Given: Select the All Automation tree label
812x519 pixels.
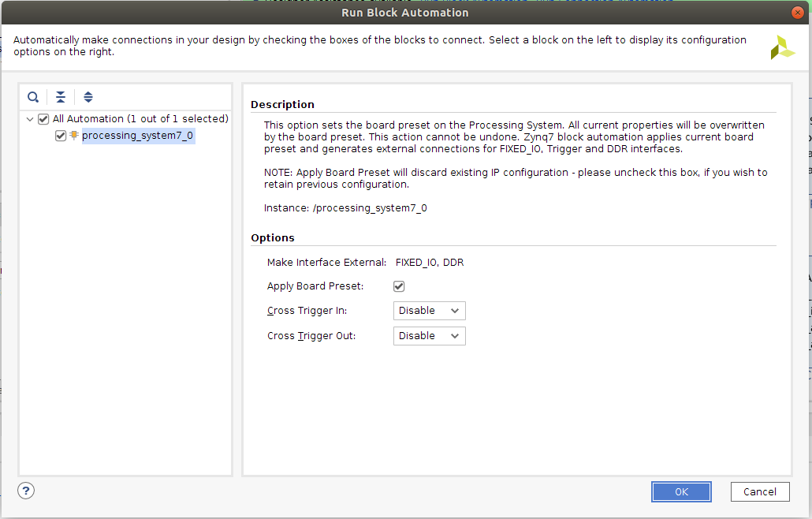Looking at the screenshot, I should [x=140, y=119].
